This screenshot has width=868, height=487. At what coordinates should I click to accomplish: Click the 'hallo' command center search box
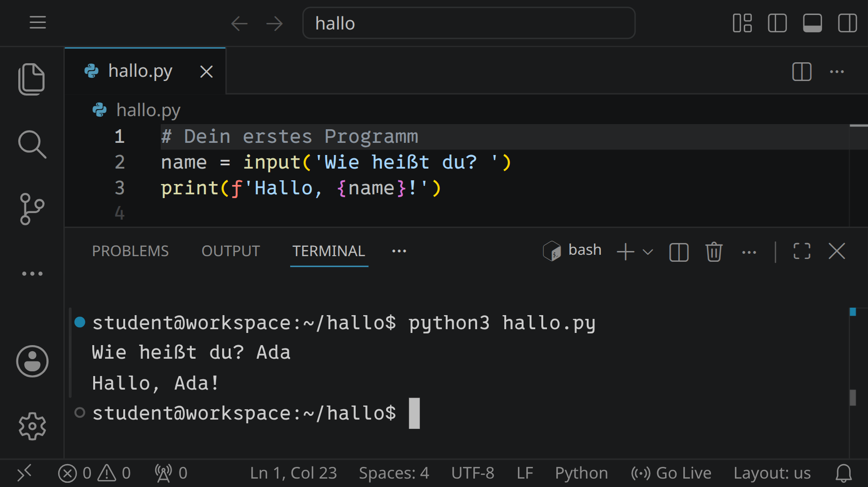[x=469, y=23]
